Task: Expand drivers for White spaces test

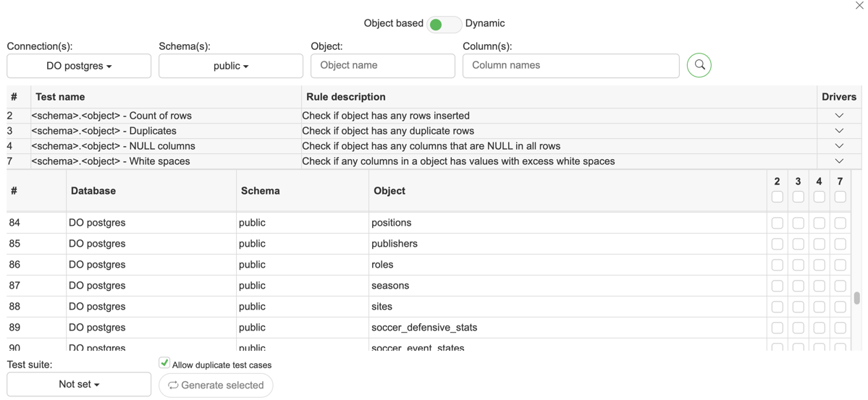Action: pos(839,161)
